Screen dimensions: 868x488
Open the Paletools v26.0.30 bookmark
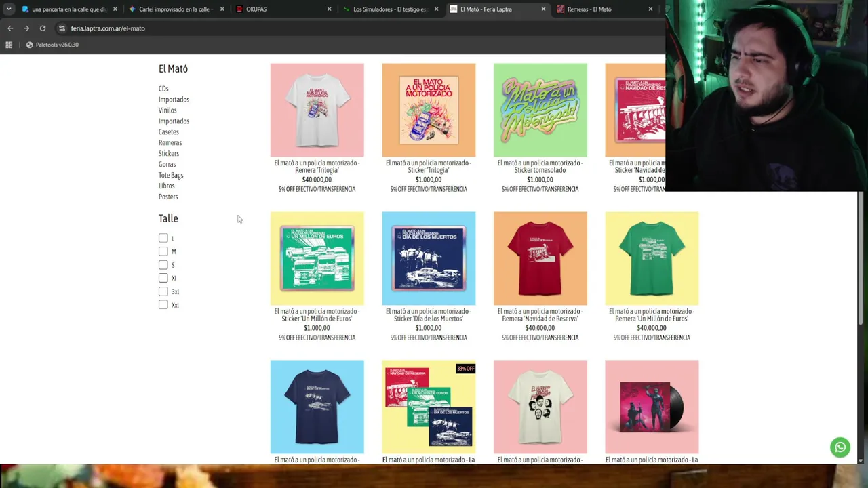[x=52, y=45]
